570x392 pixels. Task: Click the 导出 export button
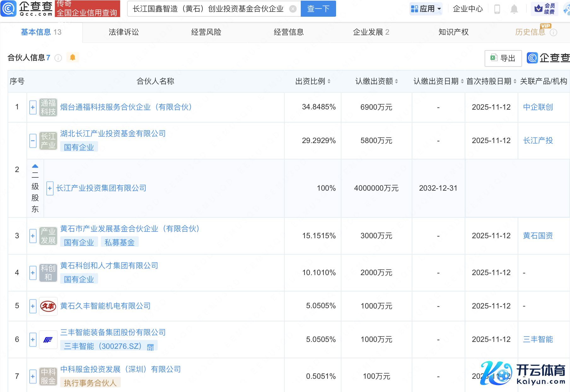(x=503, y=58)
